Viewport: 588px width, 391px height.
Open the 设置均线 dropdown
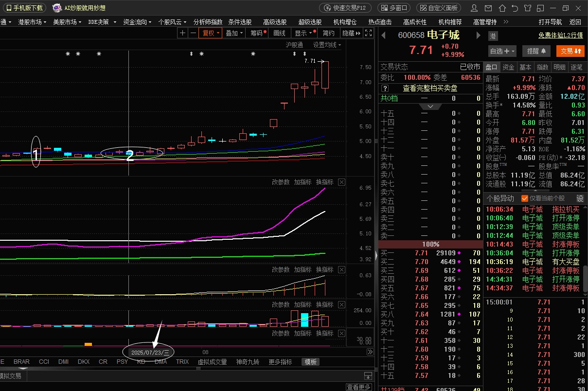pos(327,45)
